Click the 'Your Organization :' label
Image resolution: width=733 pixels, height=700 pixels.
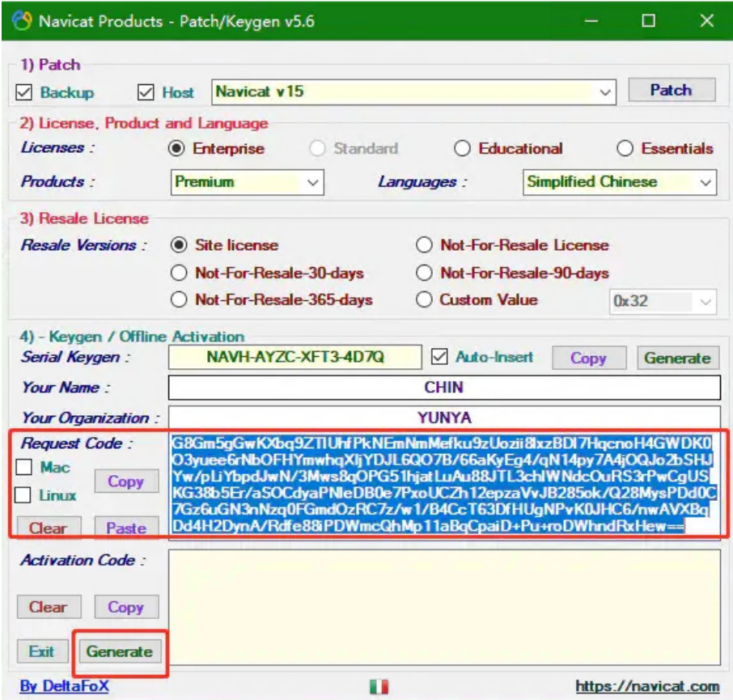(91, 418)
